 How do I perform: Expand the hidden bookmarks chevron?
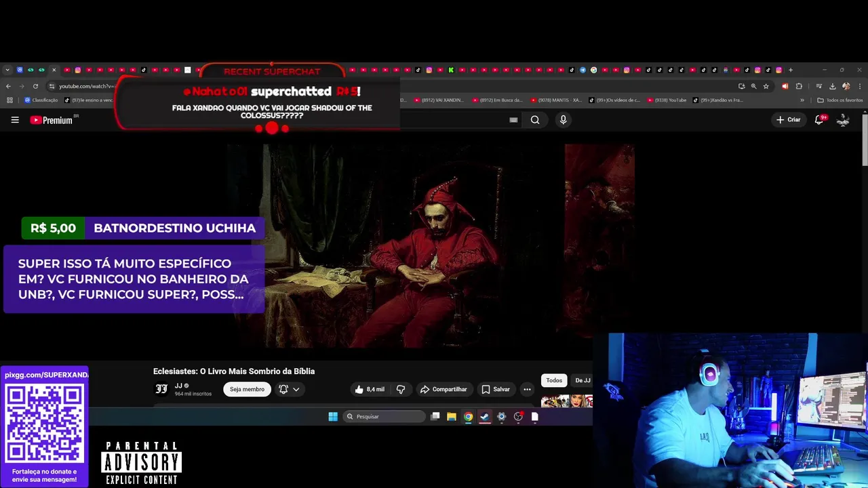(x=802, y=100)
